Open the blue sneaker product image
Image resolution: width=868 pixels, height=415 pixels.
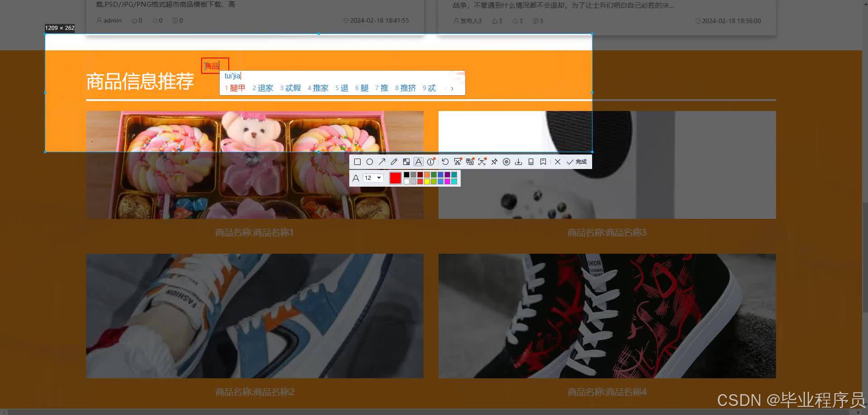pos(255,316)
